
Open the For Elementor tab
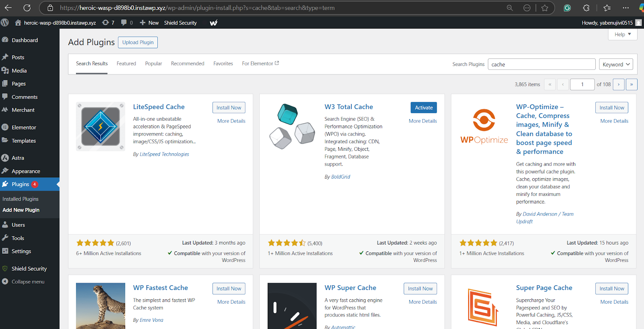(260, 64)
